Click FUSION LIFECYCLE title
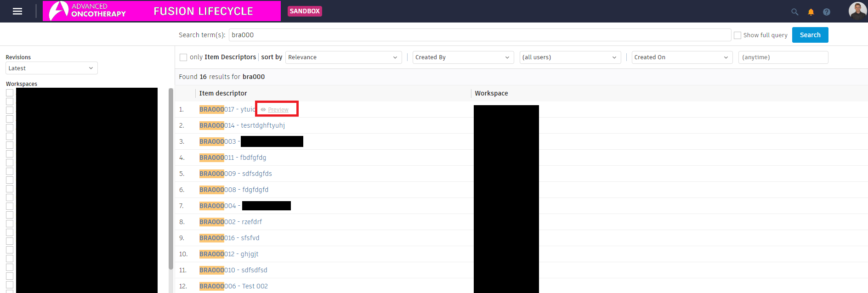This screenshot has height=293, width=868. [x=203, y=11]
